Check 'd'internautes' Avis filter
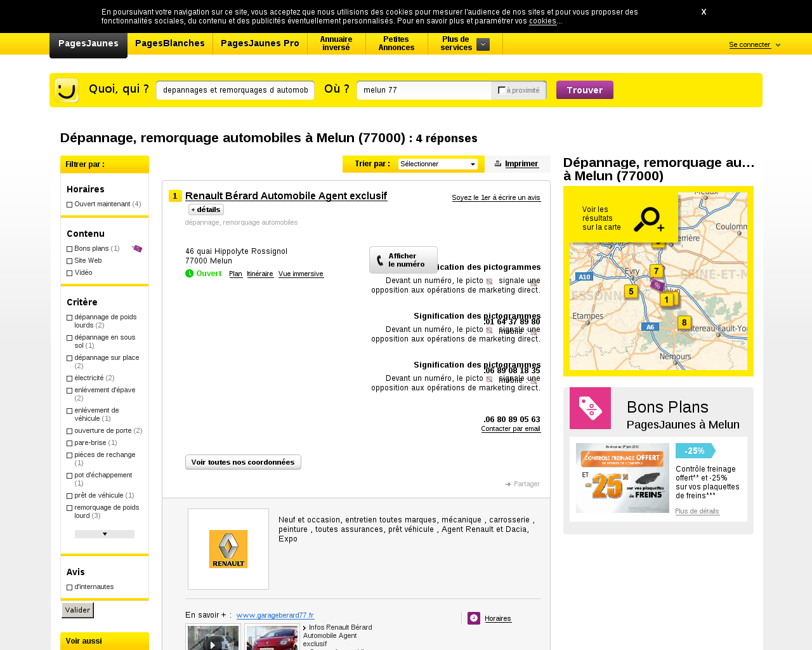 (70, 587)
